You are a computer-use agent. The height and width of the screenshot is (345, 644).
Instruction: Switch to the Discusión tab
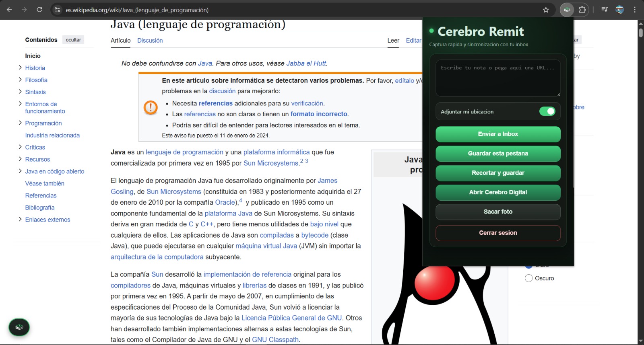click(150, 41)
